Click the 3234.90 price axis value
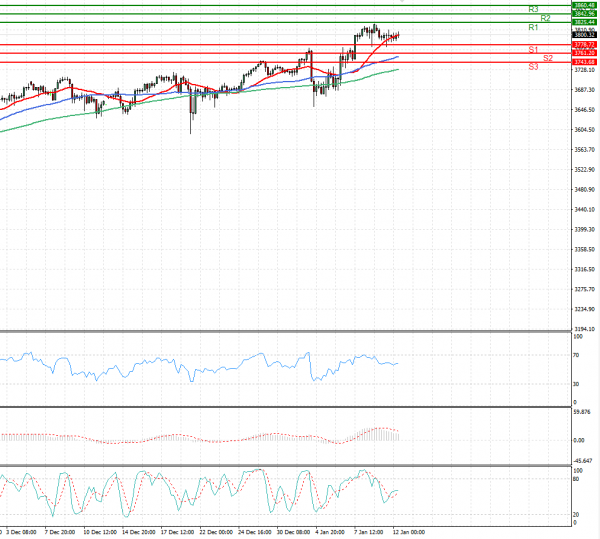Screen dimensions: 600x539 pos(585,309)
